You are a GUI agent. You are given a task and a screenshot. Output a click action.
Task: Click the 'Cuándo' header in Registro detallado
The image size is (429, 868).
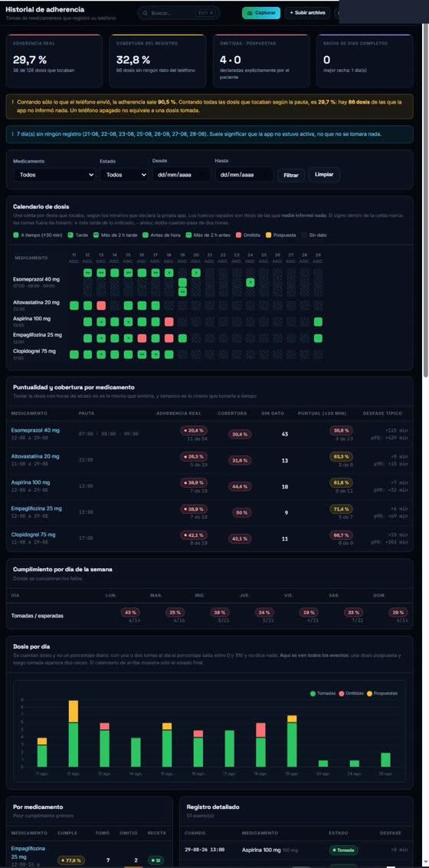[196, 833]
